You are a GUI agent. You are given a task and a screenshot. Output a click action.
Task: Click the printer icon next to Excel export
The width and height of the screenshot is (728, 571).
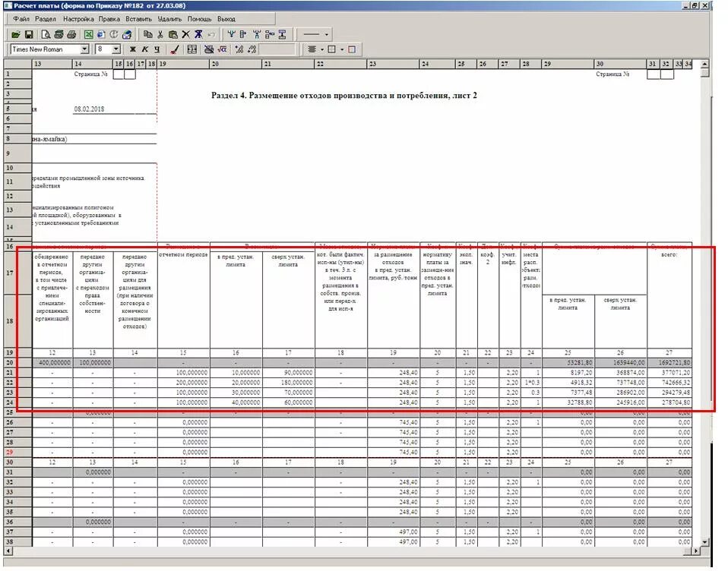[71, 34]
